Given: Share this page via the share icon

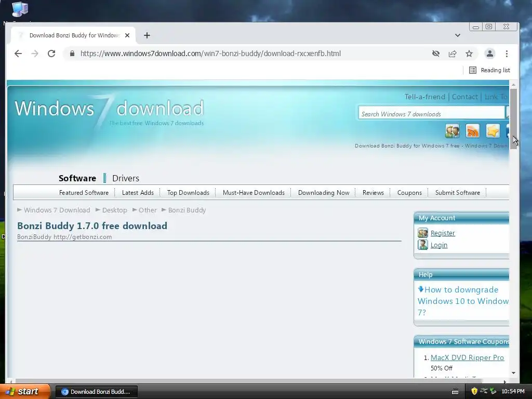Looking at the screenshot, I should click(x=453, y=54).
